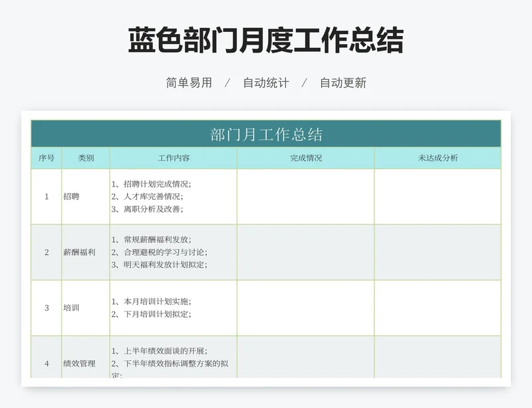The image size is (532, 408).
Task: Click the row number cell '2'
Action: point(47,252)
